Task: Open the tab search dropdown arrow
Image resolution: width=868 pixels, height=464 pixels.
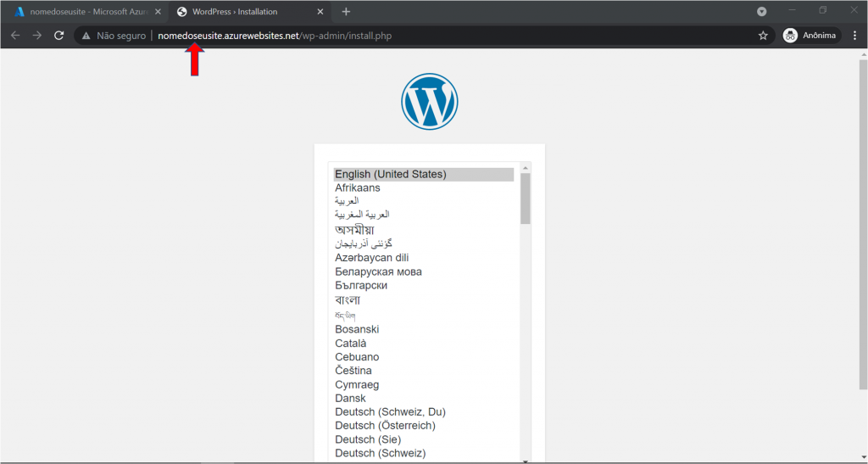Action: [762, 12]
